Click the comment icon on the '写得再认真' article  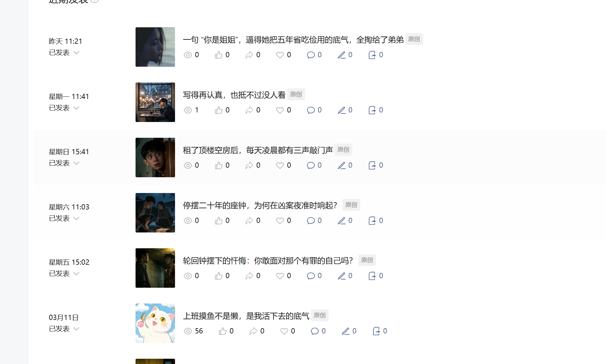coord(311,110)
